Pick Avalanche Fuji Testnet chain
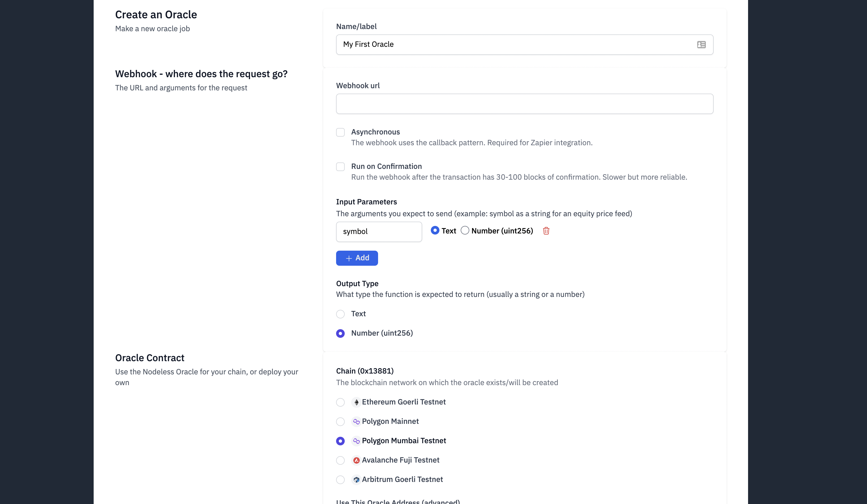Screen dimensions: 867x504 pos(340,460)
